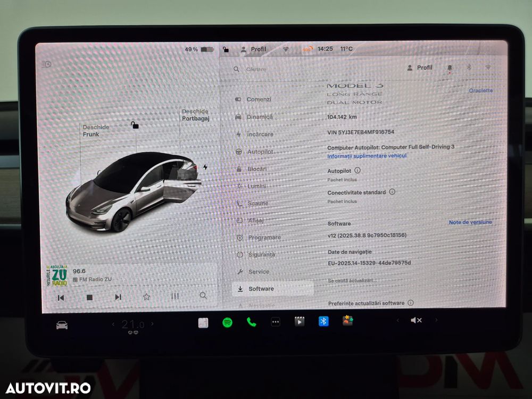This screenshot has height=399, width=532.
Task: Tap the lock icon in status bar
Action: 226,49
